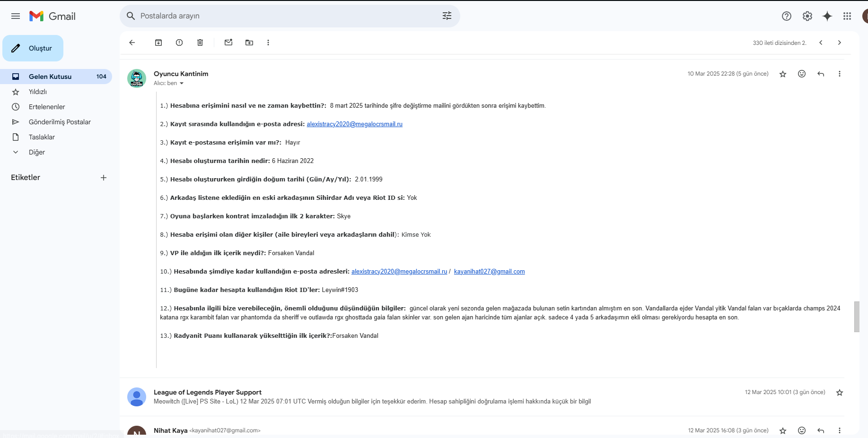This screenshot has height=438, width=868.
Task: Click the Gmail logo
Action: pos(53,16)
